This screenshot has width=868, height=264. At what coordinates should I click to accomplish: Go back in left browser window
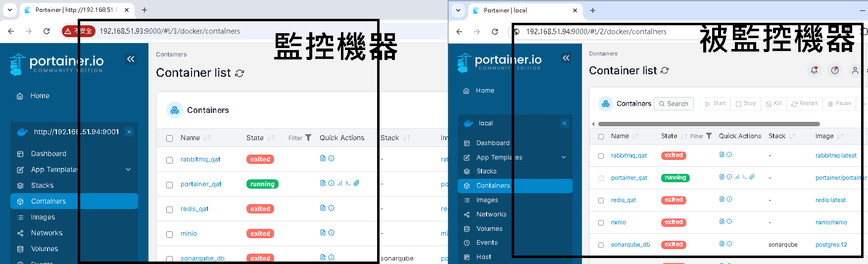tap(11, 31)
